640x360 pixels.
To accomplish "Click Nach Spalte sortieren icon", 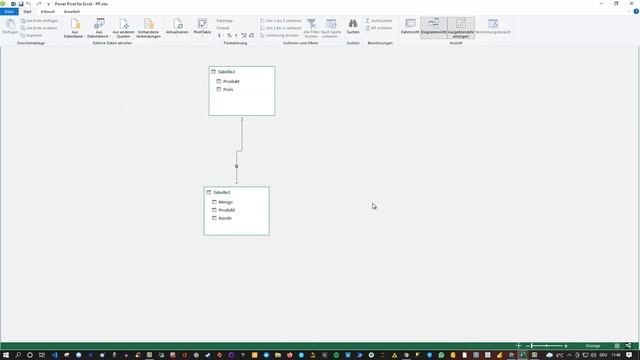I will point(331,24).
